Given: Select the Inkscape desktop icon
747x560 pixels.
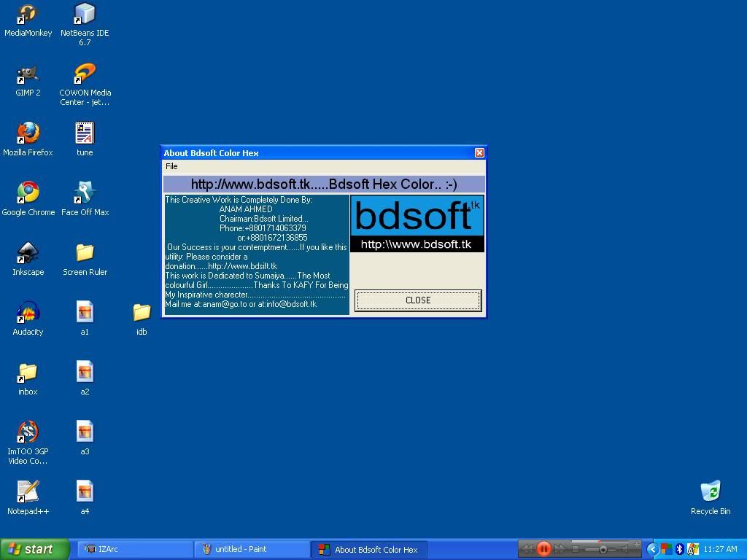Looking at the screenshot, I should (28, 253).
